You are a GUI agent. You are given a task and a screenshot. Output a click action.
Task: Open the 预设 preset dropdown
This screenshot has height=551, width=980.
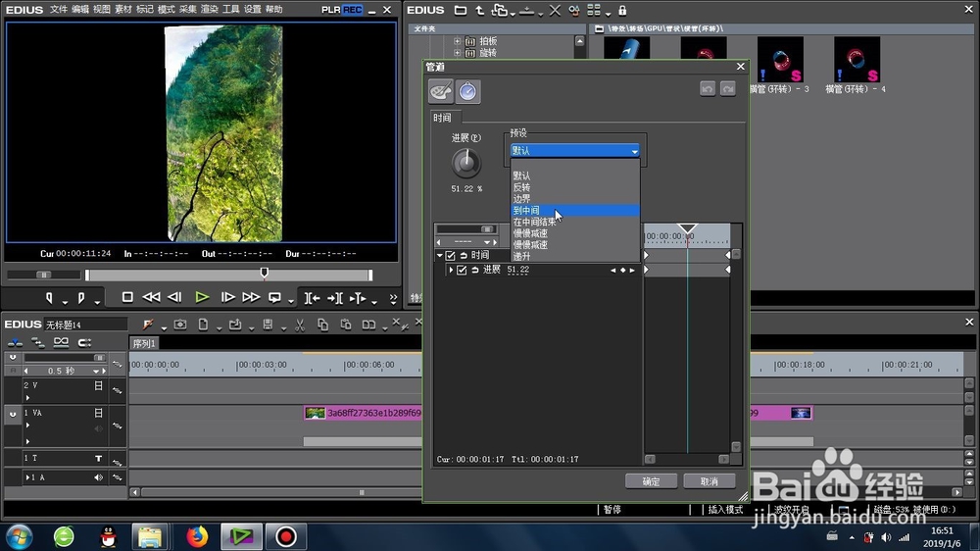pyautogui.click(x=575, y=151)
